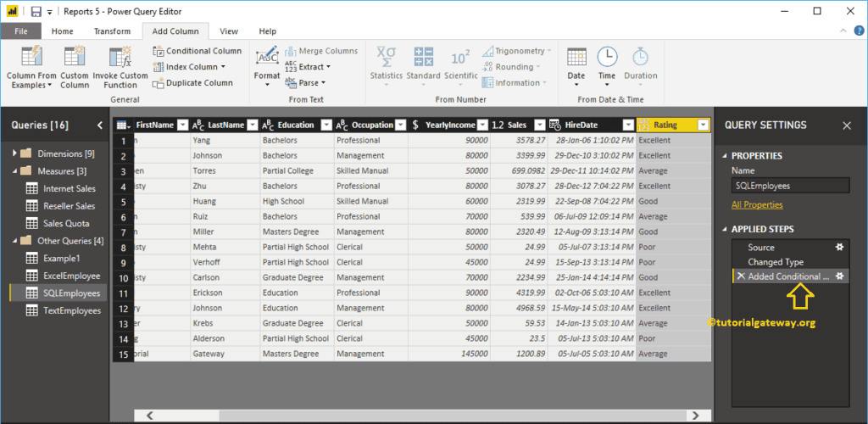Viewport: 868px width, 424px height.
Task: Click the Conditional Column button
Action: click(x=198, y=51)
